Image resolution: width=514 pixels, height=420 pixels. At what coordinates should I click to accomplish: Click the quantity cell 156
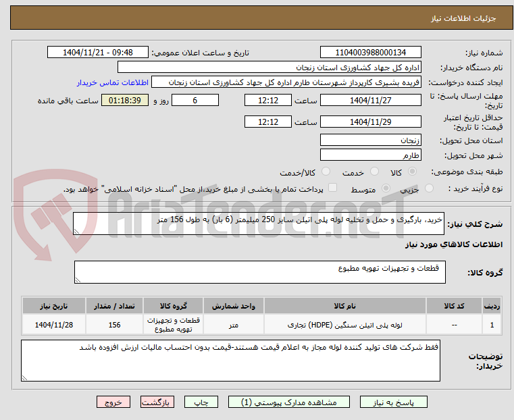pos(114,325)
